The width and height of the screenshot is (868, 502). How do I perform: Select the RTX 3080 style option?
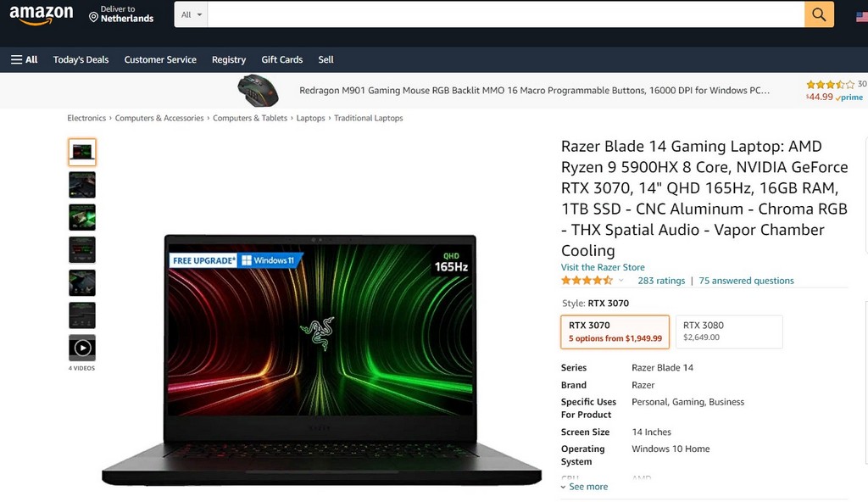(729, 332)
